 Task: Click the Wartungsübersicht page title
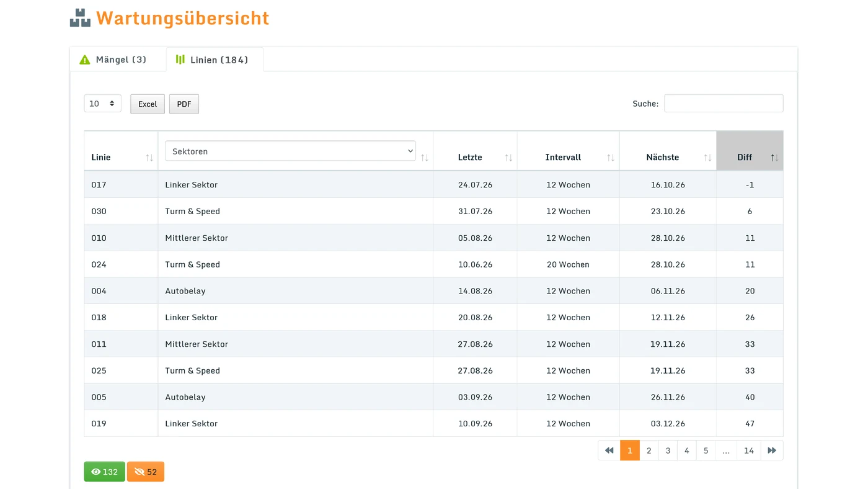point(183,18)
